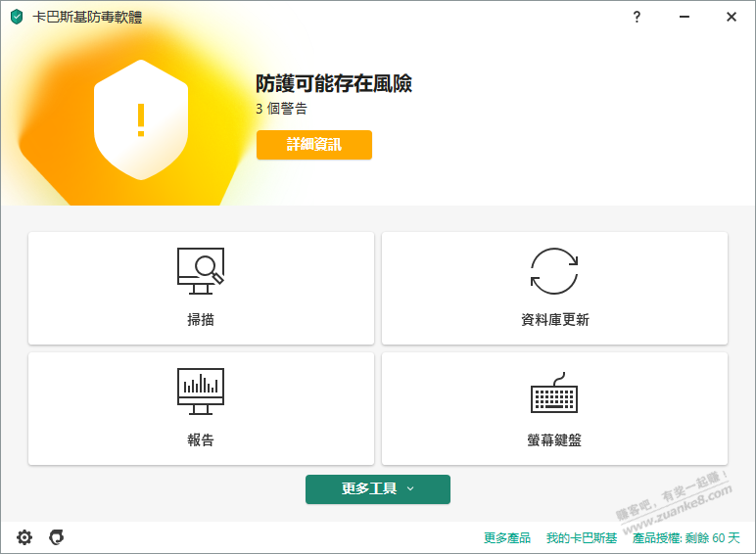Select the 報告 tile label
The height and width of the screenshot is (554, 756).
201,440
